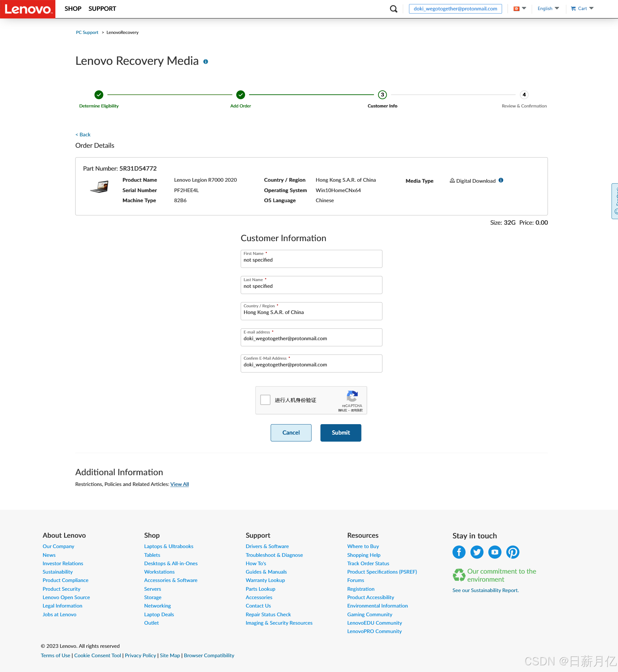Screen dimensions: 618x672
Task: Click the Add Order step checkmark
Action: 241,95
